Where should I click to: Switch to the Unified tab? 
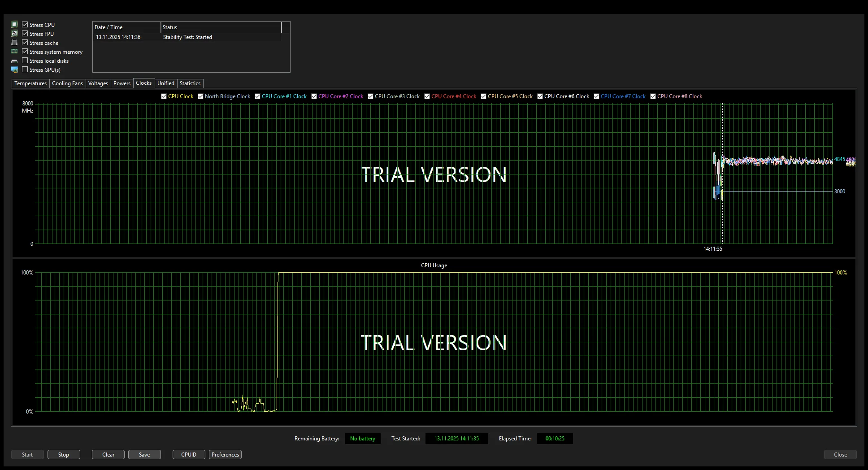pyautogui.click(x=166, y=83)
